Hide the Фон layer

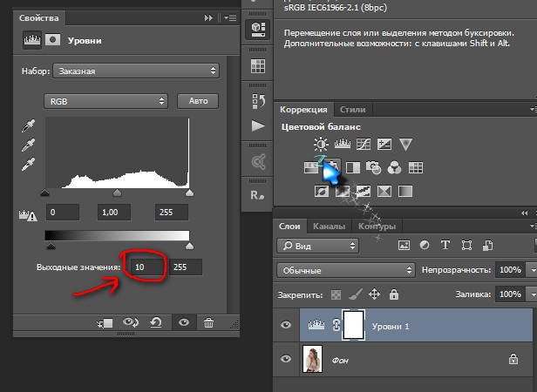coord(286,359)
